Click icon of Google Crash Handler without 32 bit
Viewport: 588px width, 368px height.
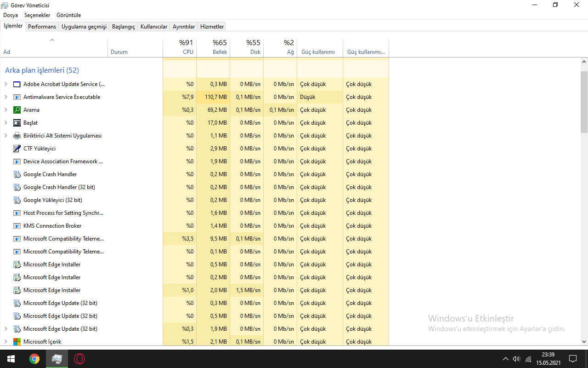17,174
